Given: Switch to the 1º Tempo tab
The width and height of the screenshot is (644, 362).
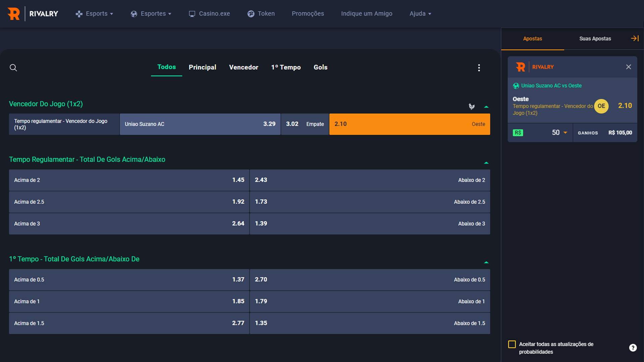Looking at the screenshot, I should point(286,67).
